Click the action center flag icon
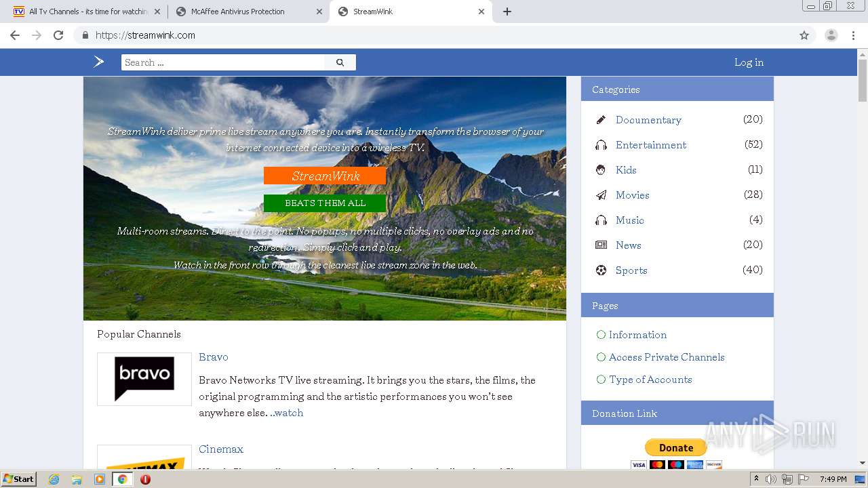 coord(802,479)
